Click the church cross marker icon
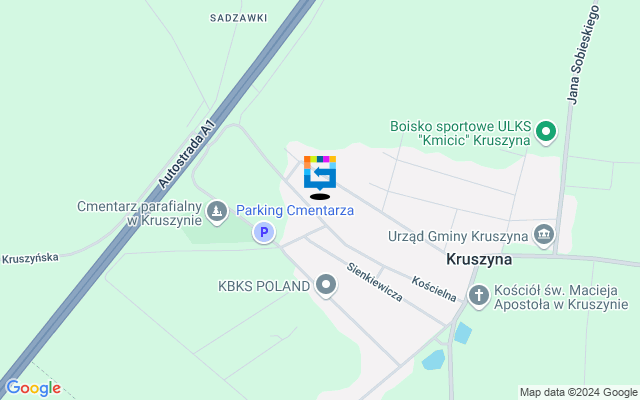This screenshot has height=400, width=640. tap(479, 296)
